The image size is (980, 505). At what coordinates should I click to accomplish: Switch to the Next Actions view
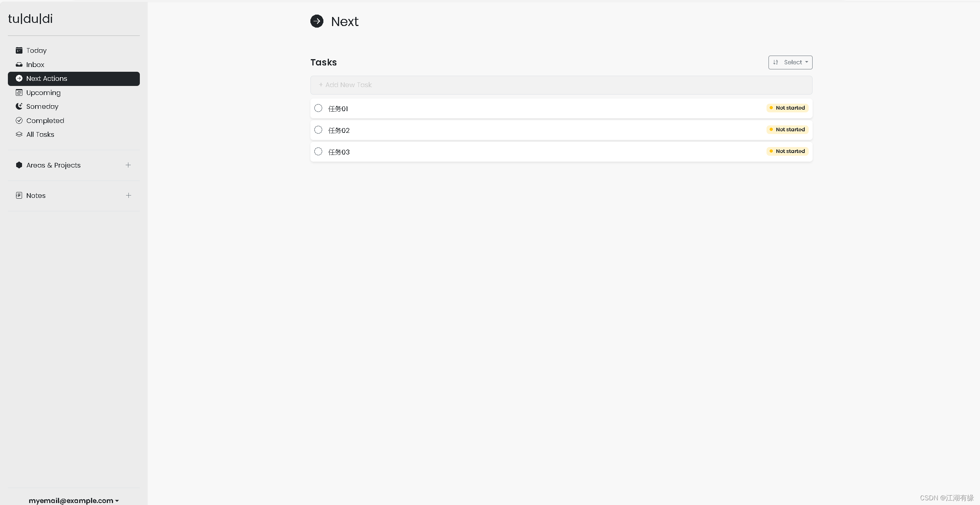point(46,79)
